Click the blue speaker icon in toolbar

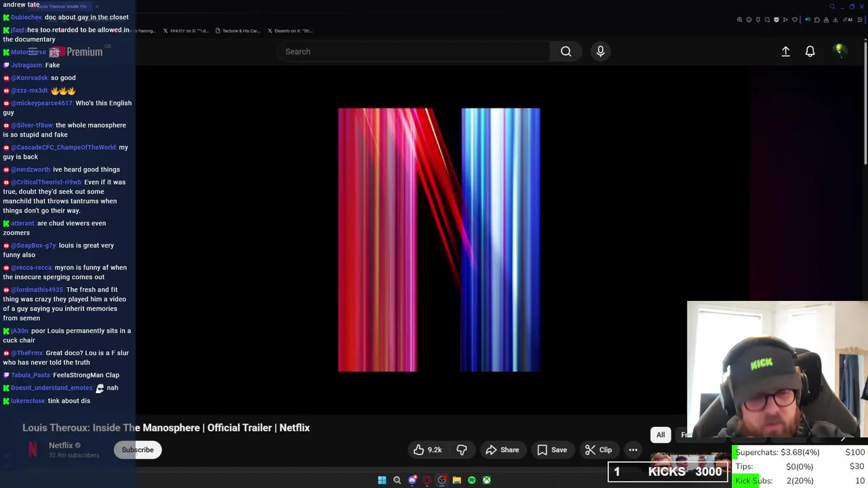808,20
